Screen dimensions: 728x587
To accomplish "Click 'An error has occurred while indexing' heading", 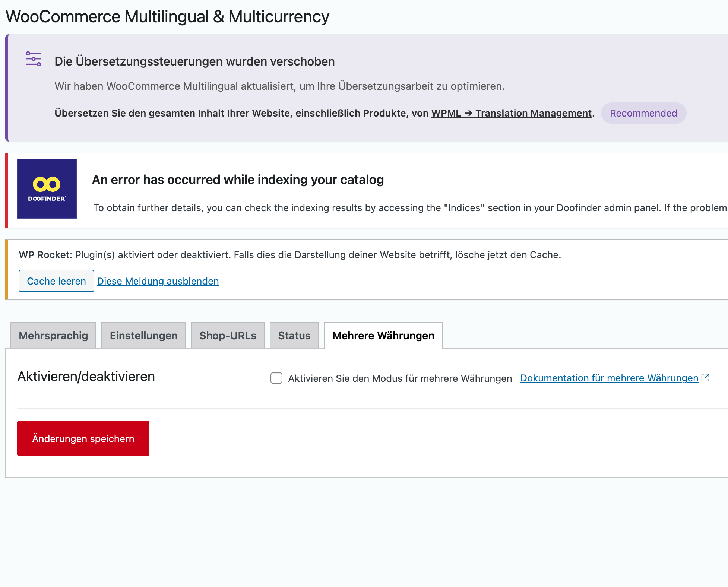I will (x=238, y=180).
